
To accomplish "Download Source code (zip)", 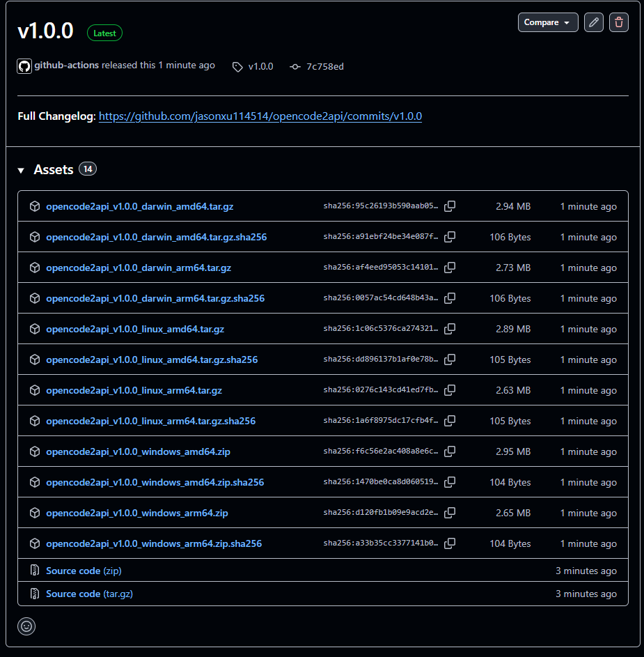I will [84, 571].
